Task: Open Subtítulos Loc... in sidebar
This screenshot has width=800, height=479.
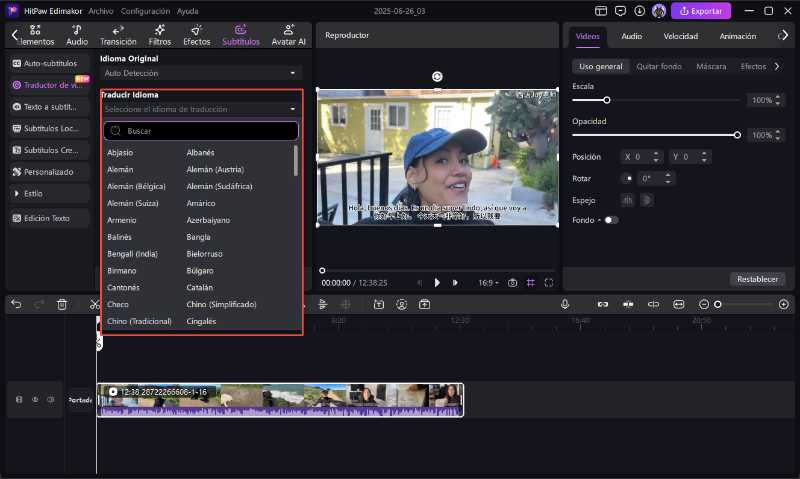Action: coord(49,129)
